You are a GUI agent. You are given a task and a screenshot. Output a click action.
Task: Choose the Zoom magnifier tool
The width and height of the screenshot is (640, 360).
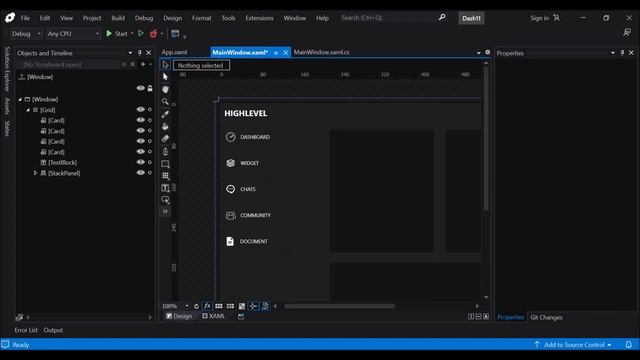[x=165, y=101]
